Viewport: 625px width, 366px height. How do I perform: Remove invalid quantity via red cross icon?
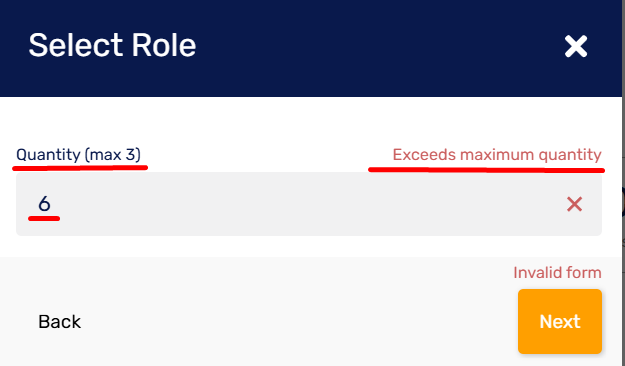pos(574,204)
